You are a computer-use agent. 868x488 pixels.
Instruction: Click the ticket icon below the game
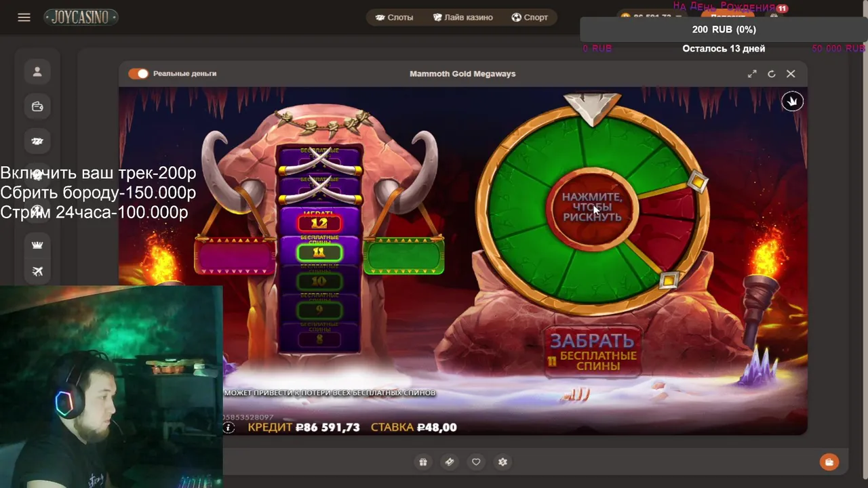tap(450, 462)
